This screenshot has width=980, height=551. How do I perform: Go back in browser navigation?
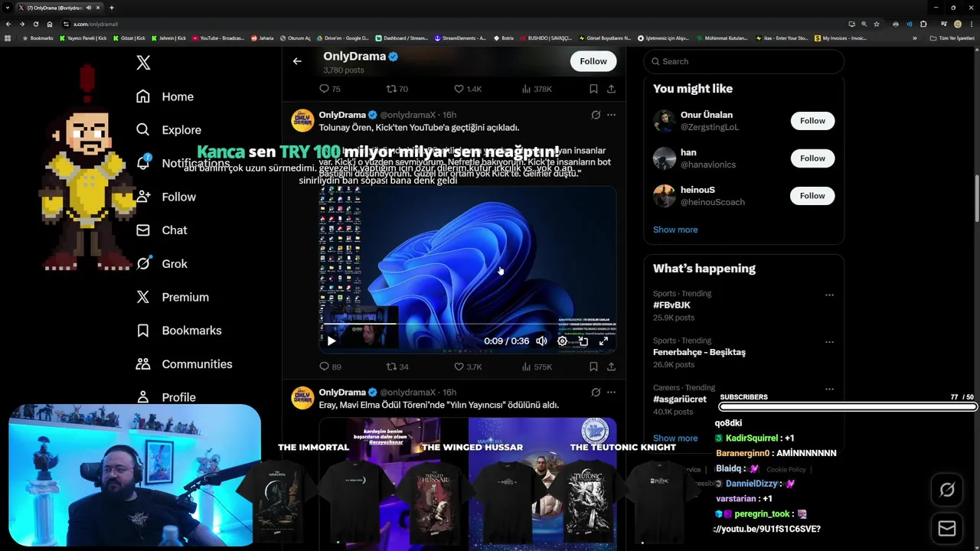(x=8, y=24)
